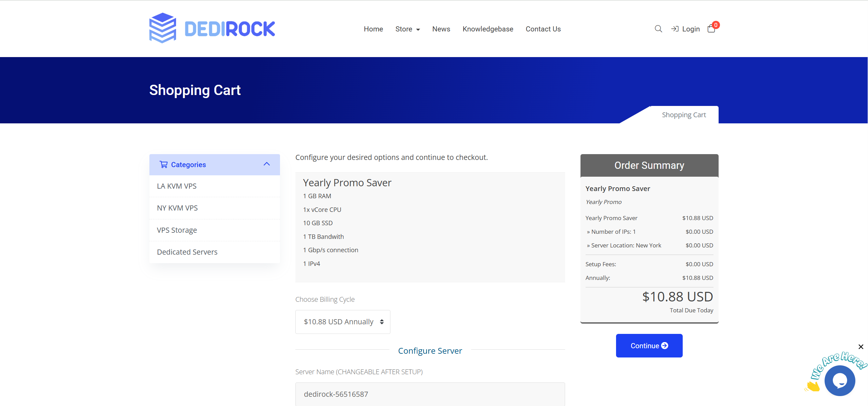
Task: Click the '10 GB SSD' spec line
Action: [x=318, y=223]
